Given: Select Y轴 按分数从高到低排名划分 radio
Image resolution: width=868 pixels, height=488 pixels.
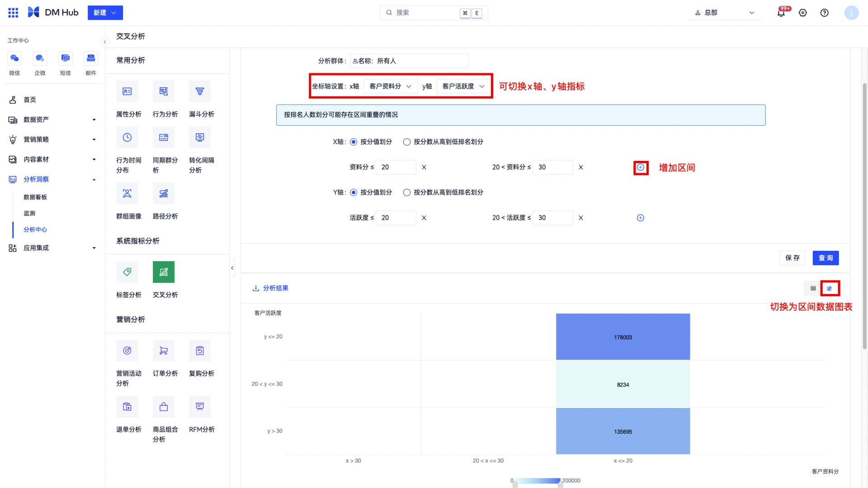Looking at the screenshot, I should coord(407,192).
